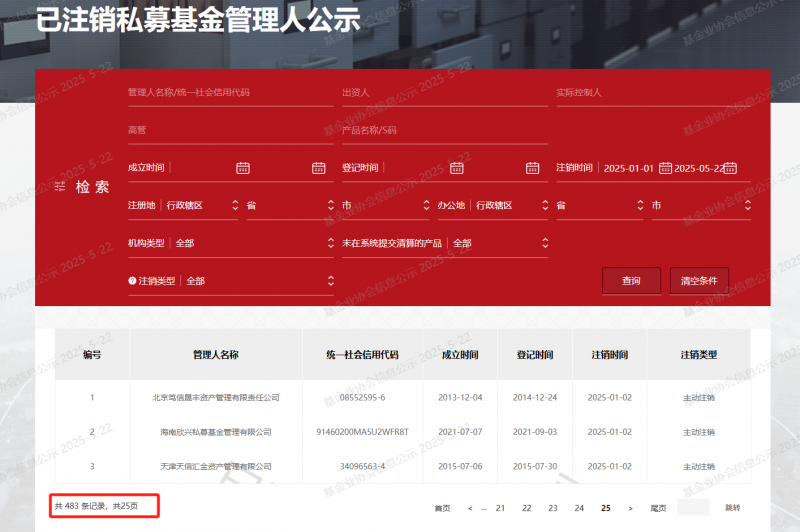This screenshot has width=800, height=532.
Task: Click the 检索 filter icon
Action: pyautogui.click(x=60, y=187)
